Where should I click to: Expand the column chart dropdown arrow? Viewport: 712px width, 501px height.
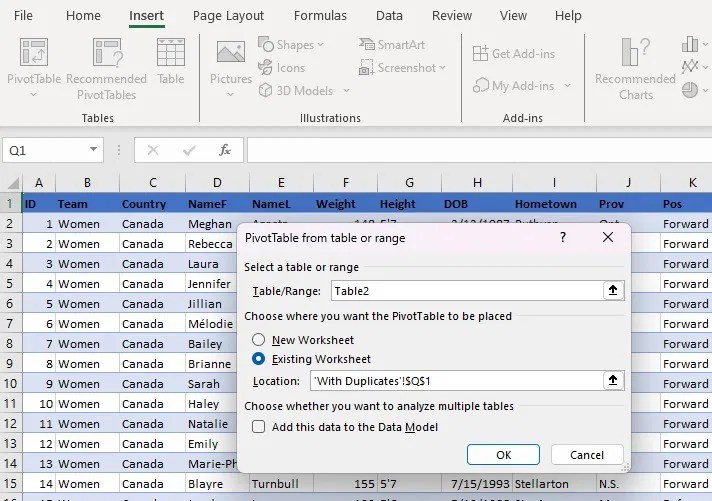point(705,45)
